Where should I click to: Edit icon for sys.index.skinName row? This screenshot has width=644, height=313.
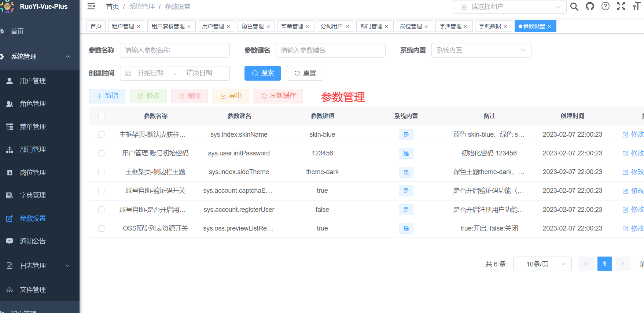click(625, 135)
